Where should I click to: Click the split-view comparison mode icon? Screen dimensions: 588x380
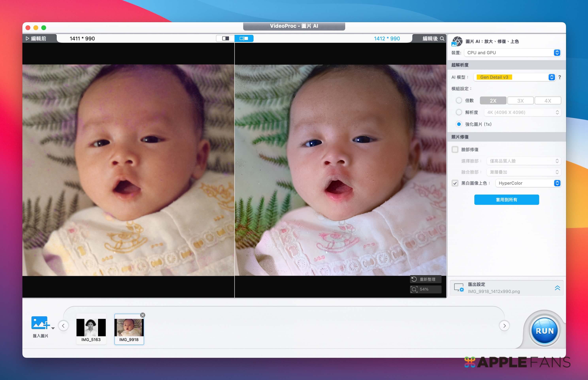click(x=225, y=39)
